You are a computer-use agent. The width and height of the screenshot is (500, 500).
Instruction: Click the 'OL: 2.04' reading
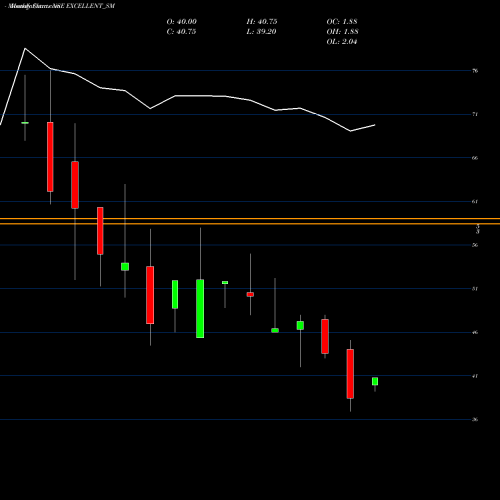tap(342, 42)
